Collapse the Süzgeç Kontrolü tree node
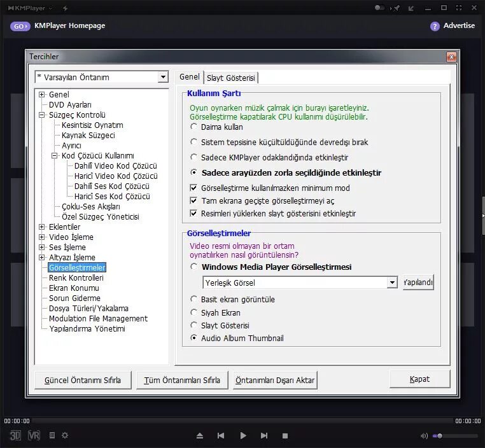 pos(41,115)
